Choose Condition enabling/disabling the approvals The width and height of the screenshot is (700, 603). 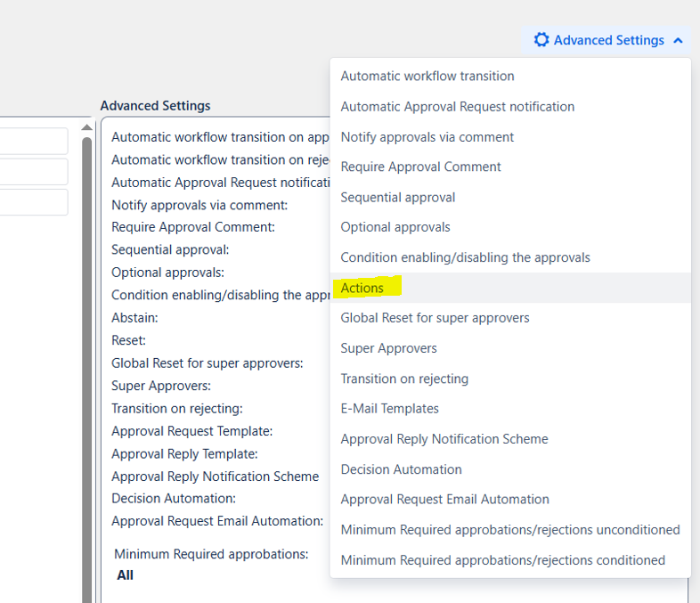tap(465, 257)
